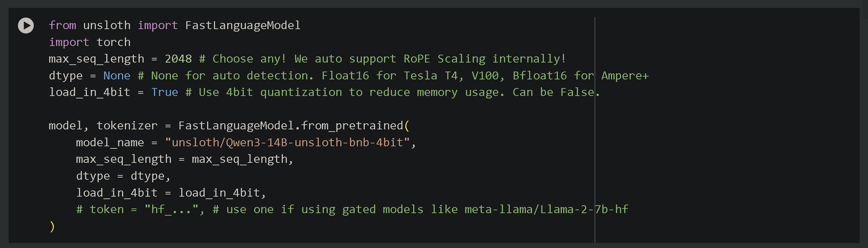868x248 pixels.
Task: Click 'torch' in the import statement
Action: (113, 42)
